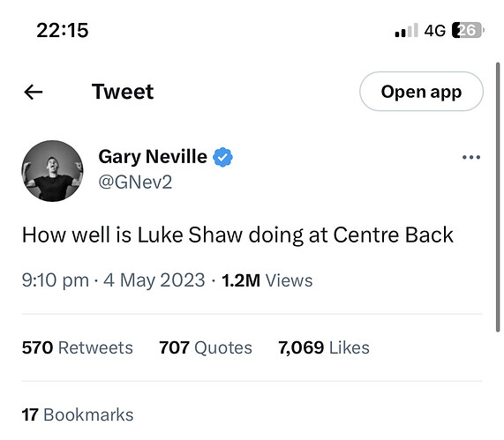Screen dimensions: 504x440
Task: Click the blue verified badge
Action: (222, 157)
